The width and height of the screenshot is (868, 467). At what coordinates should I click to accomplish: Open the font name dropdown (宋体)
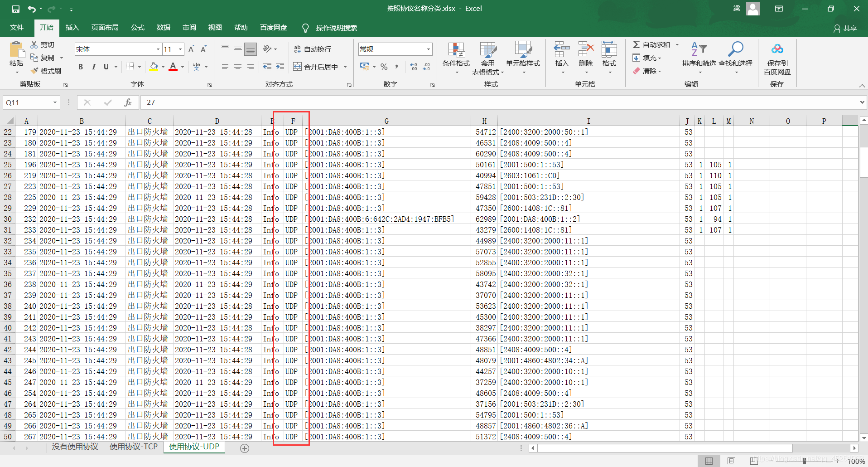pyautogui.click(x=158, y=49)
